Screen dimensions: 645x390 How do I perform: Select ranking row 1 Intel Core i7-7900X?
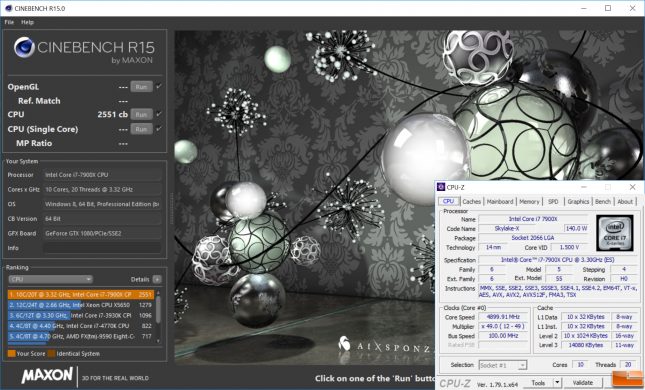(x=81, y=295)
